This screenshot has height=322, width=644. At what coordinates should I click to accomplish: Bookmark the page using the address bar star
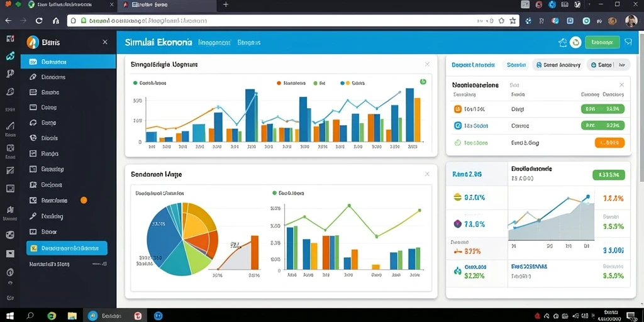513,21
